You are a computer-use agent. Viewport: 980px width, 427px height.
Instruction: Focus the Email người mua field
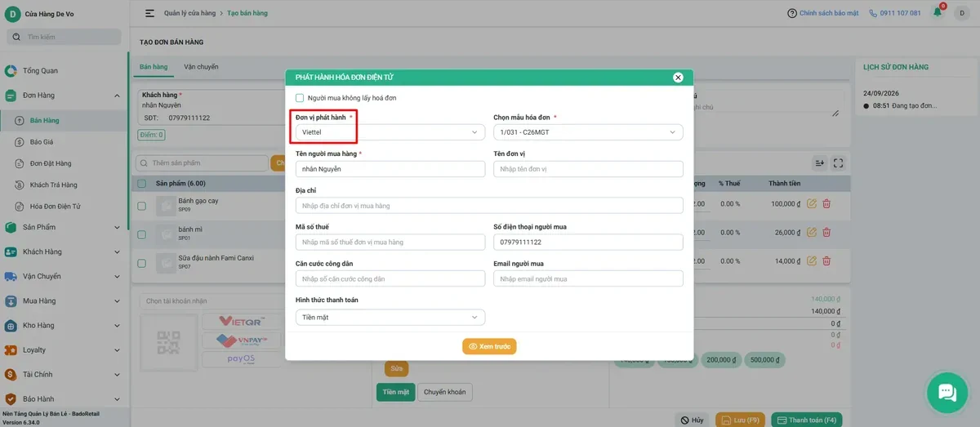[x=588, y=279]
